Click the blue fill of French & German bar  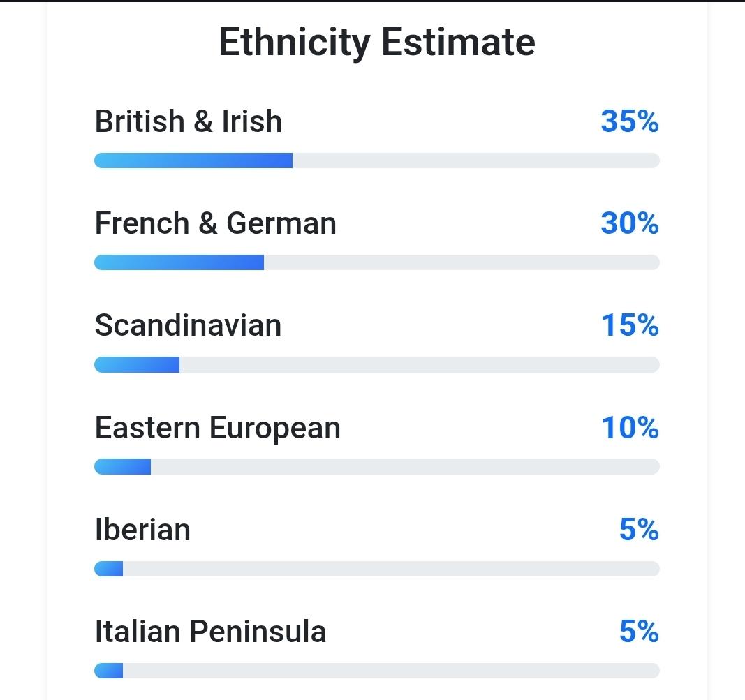pos(179,262)
